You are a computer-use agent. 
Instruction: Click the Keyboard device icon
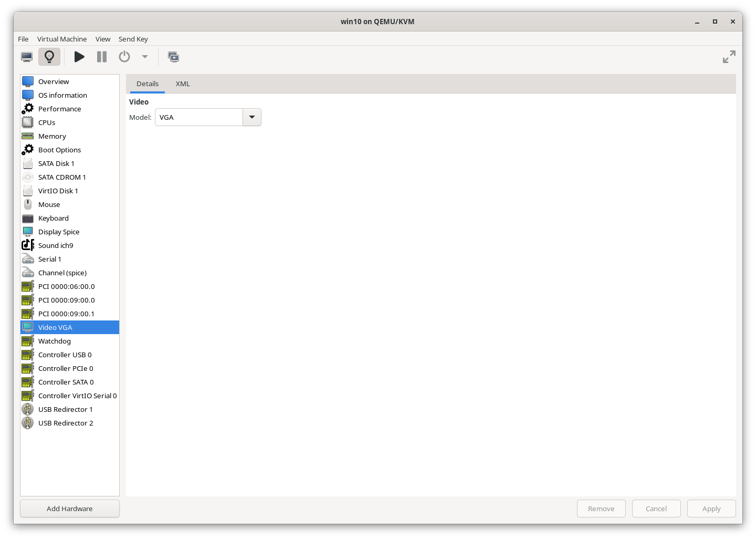pyautogui.click(x=28, y=218)
